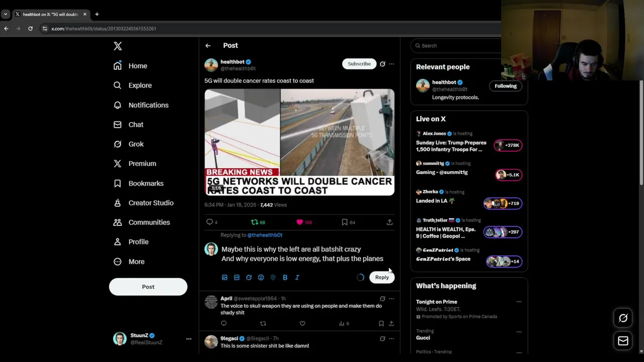Add a GIF to reply

(x=237, y=278)
